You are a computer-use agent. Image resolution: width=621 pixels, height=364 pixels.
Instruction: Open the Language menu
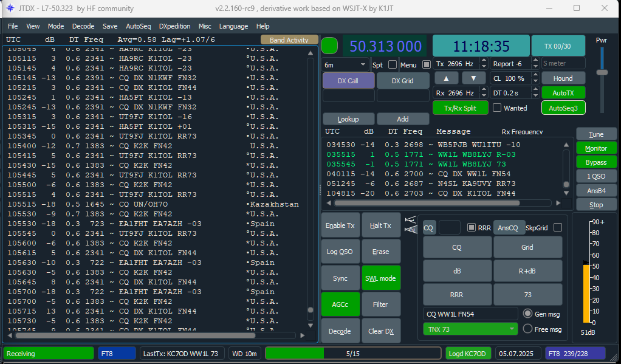[x=234, y=26]
